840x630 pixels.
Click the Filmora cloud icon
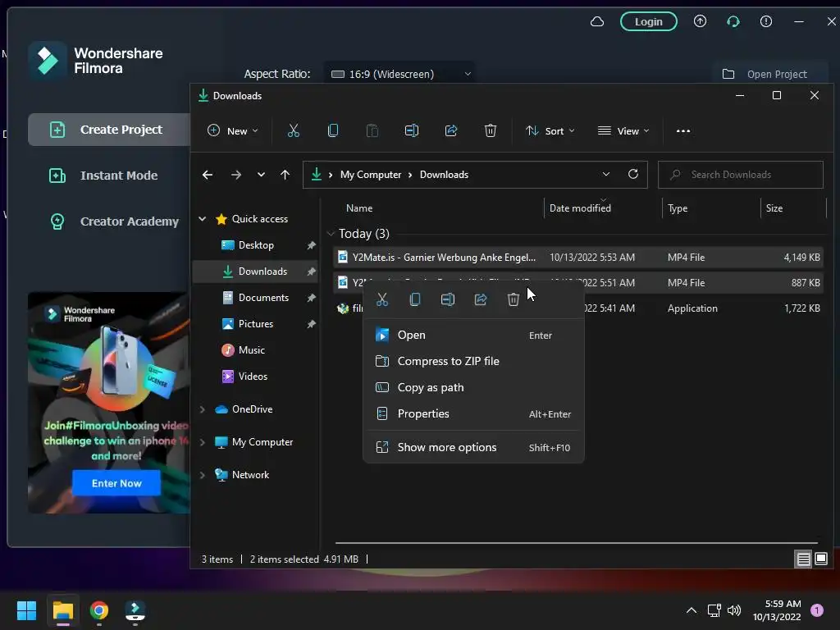[597, 21]
